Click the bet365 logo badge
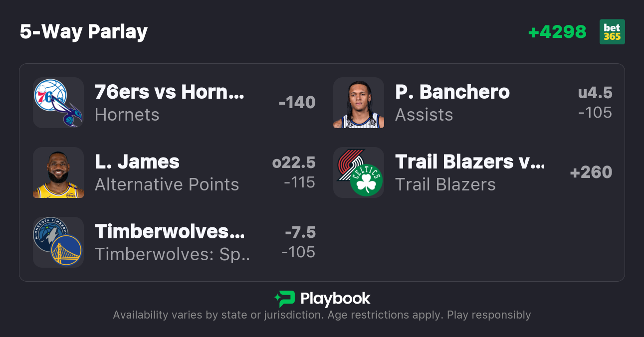The width and height of the screenshot is (644, 337). coord(612,32)
